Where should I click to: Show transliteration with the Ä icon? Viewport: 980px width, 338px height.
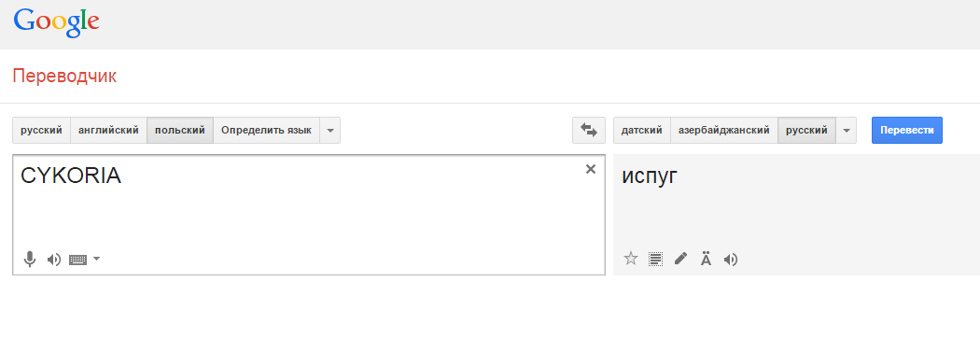706,259
